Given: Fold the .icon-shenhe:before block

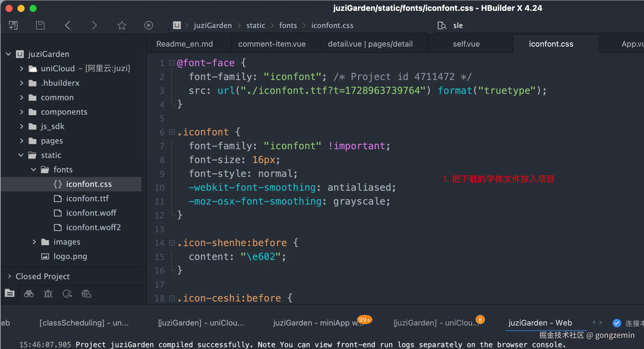Looking at the screenshot, I should tap(172, 243).
